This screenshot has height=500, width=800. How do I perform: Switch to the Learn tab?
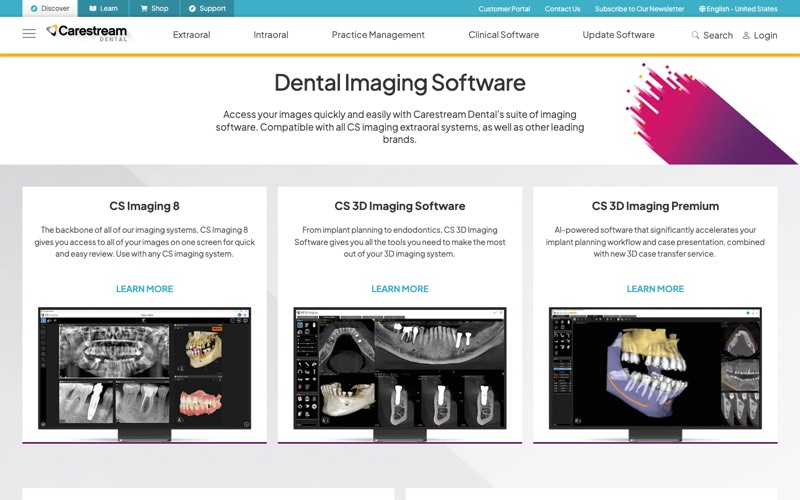tap(103, 8)
